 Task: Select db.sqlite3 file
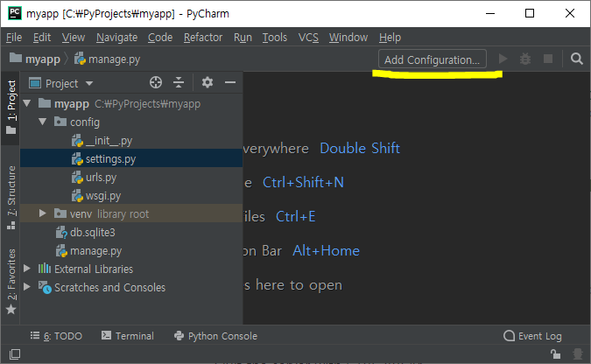pos(131,232)
